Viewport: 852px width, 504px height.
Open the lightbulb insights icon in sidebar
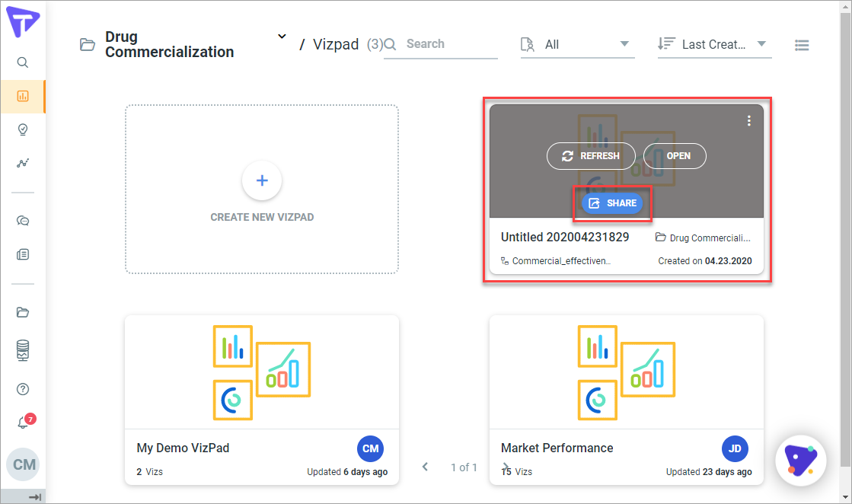point(22,129)
